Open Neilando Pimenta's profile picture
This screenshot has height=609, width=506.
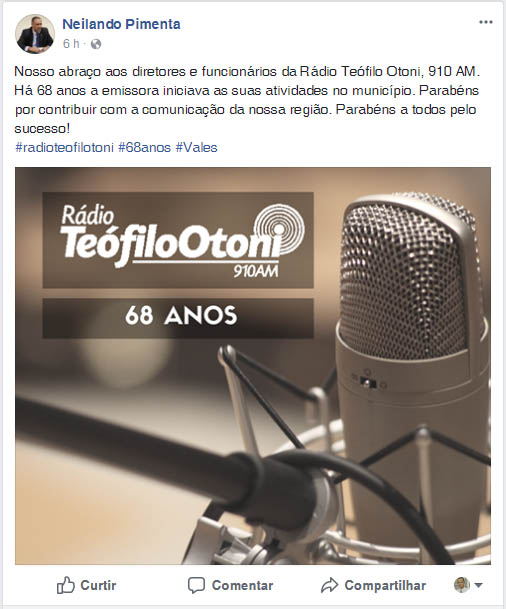(35, 34)
